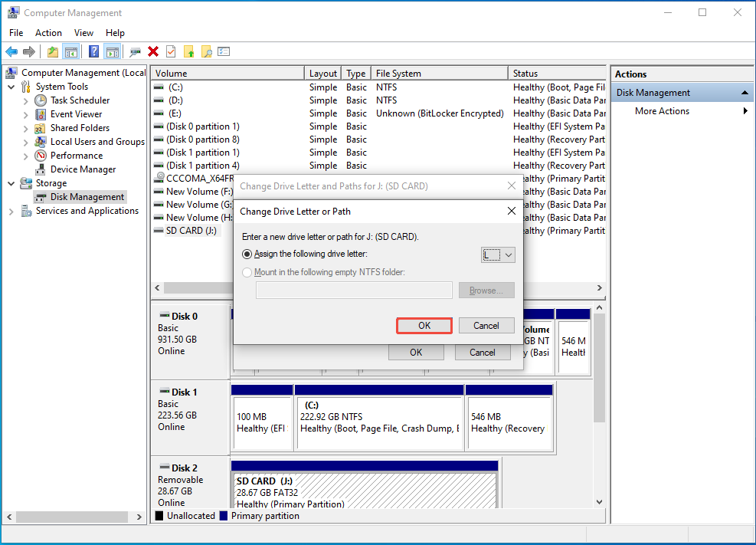Open the Action menu
The height and width of the screenshot is (545, 756).
click(48, 33)
